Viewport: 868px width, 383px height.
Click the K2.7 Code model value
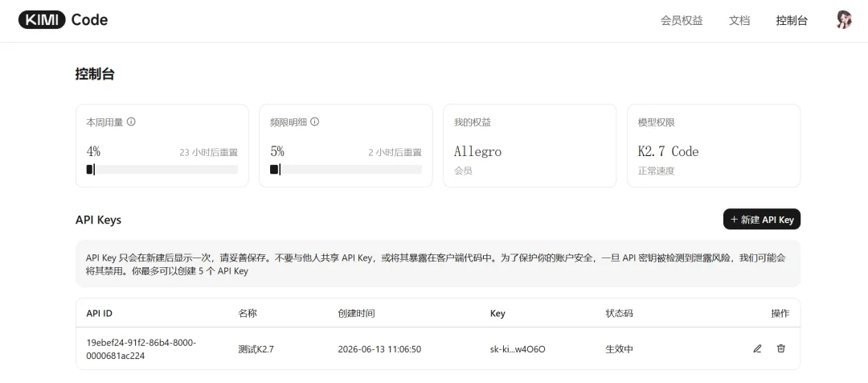pyautogui.click(x=668, y=151)
